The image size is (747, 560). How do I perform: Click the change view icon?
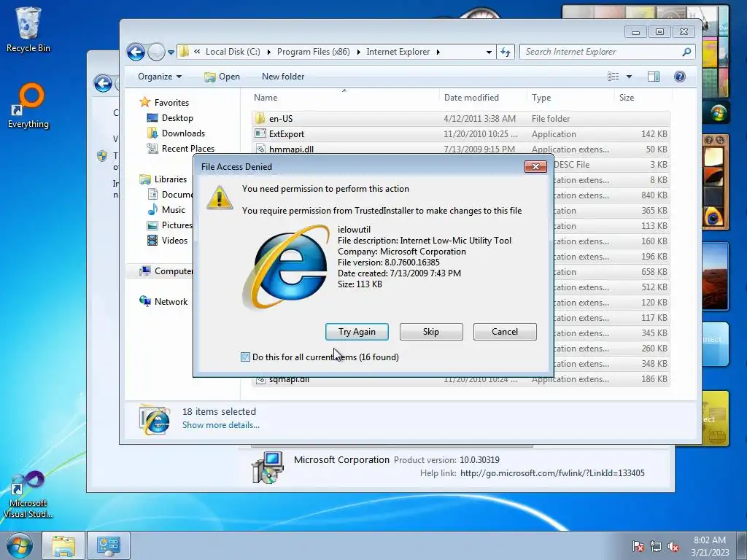pyautogui.click(x=613, y=76)
